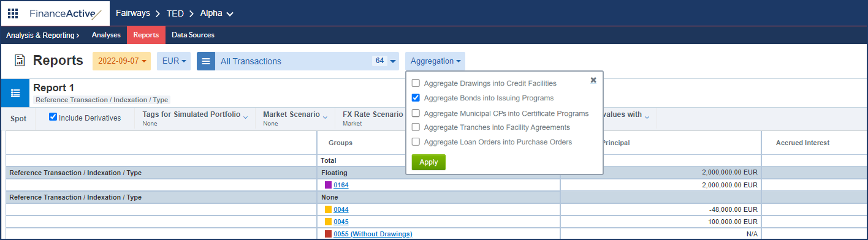Open link 0055 (Without Drawings)
Screen dimensions: 868x240
pyautogui.click(x=373, y=234)
